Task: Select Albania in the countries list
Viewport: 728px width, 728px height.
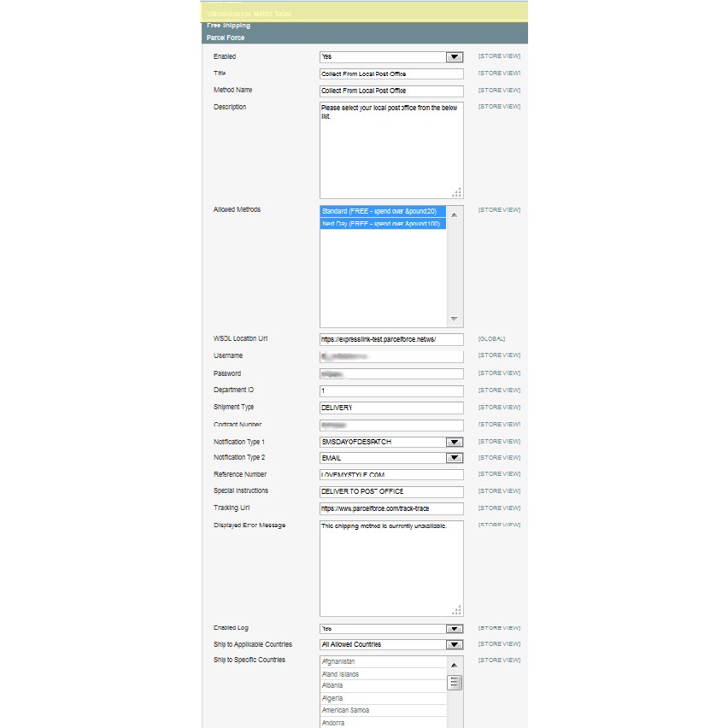Action: [383, 686]
